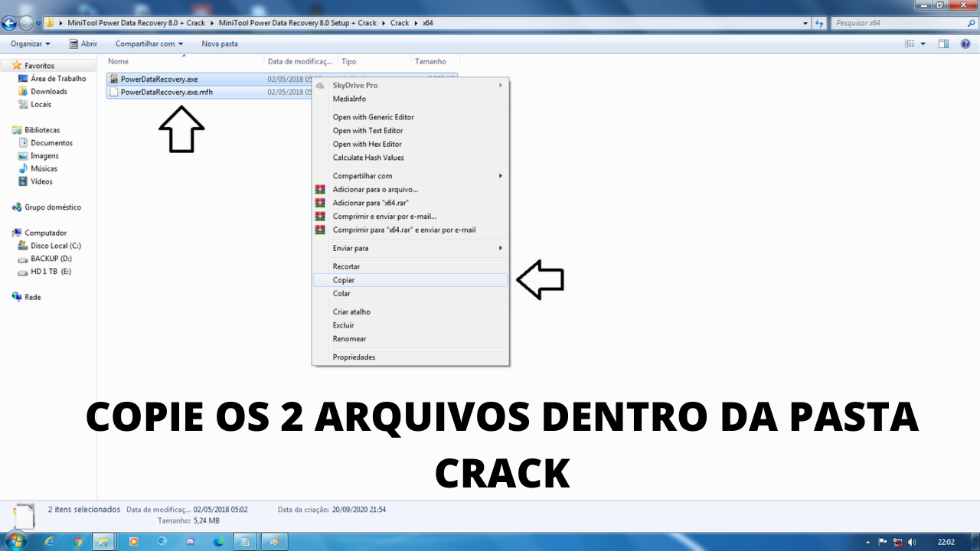
Task: Click breadcrumb MiniTool Power Data Recovery 8.0 Setup + Crack
Action: pyautogui.click(x=298, y=23)
